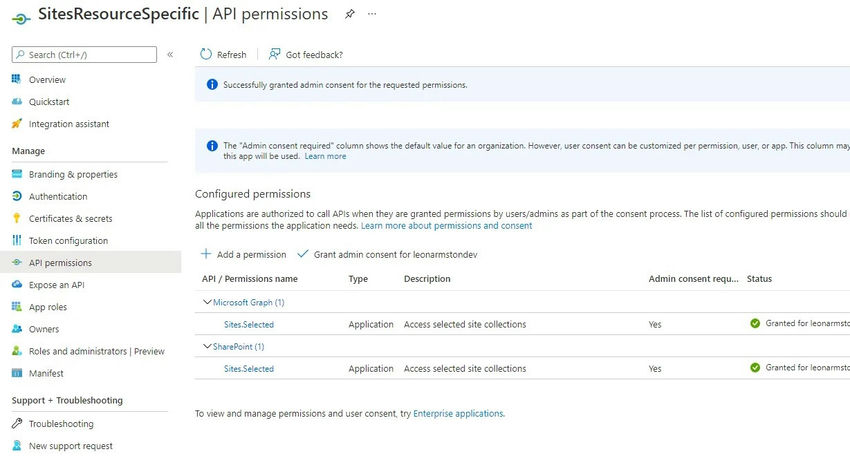Click the Token configuration bars icon

click(x=17, y=240)
